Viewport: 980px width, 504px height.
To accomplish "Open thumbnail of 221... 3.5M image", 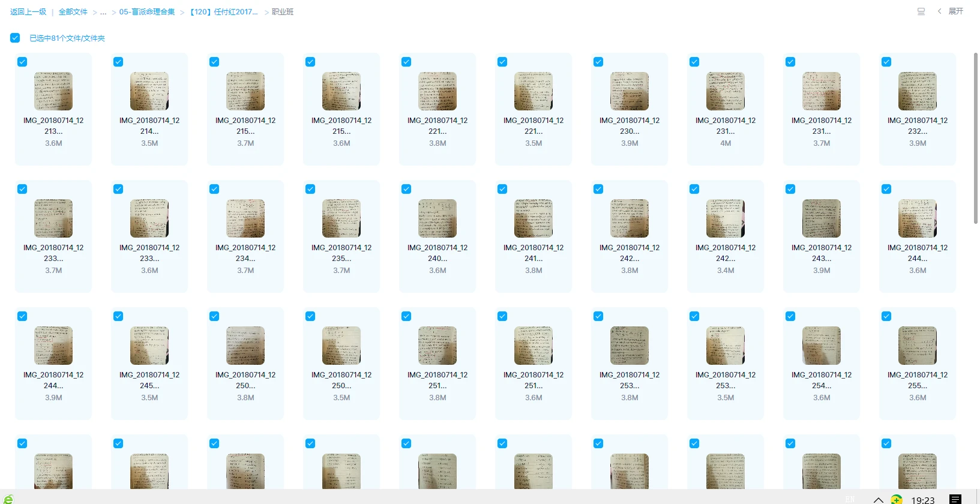I will click(x=534, y=91).
